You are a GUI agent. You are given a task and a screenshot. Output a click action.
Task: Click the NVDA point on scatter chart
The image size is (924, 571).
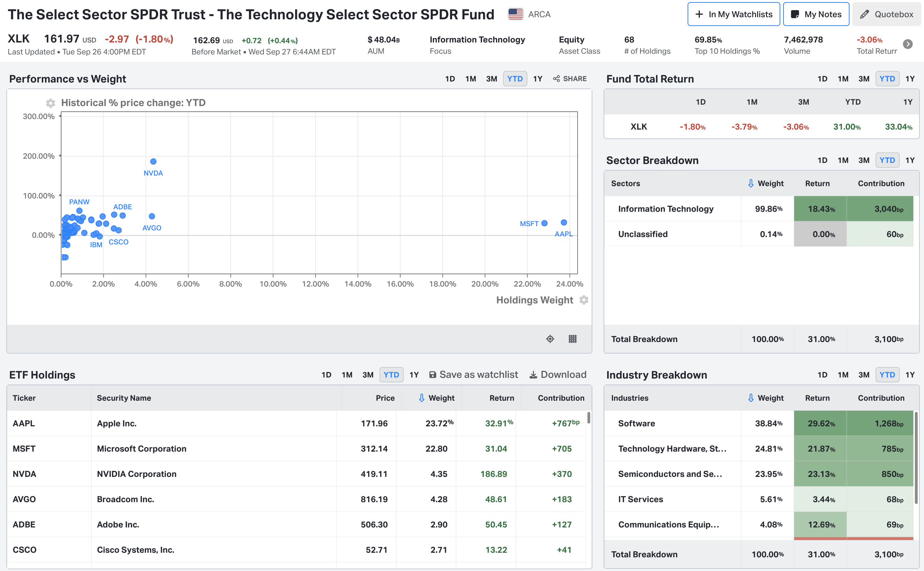154,161
